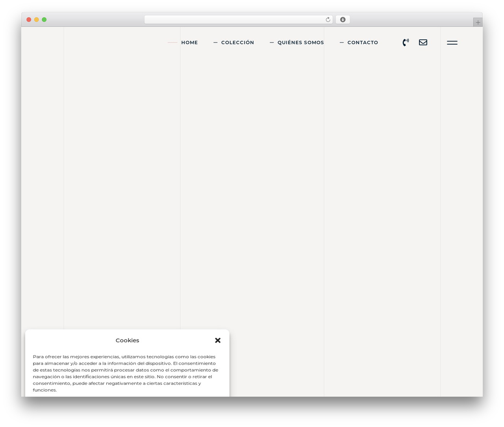504x427 pixels.
Task: Open the email envelope icon
Action: 423,43
